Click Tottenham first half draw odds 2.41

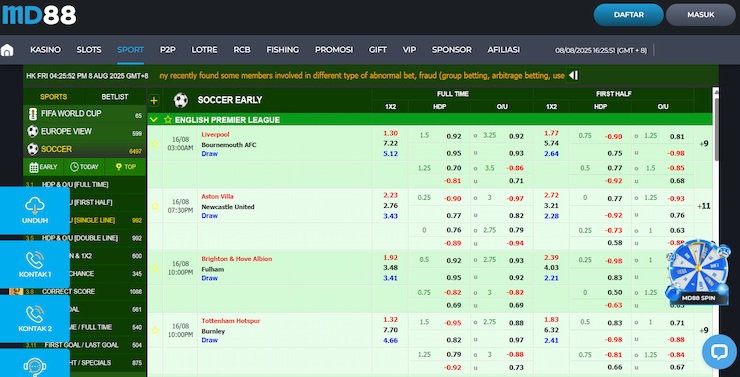(551, 341)
